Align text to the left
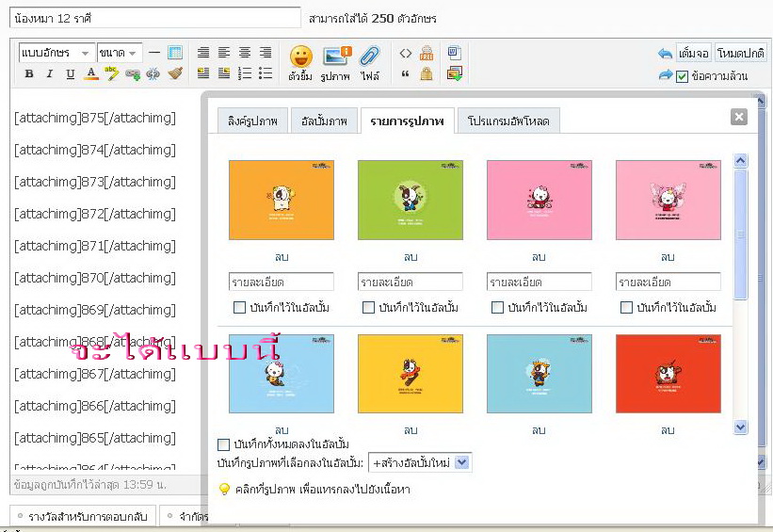This screenshot has width=773, height=532. click(x=224, y=53)
